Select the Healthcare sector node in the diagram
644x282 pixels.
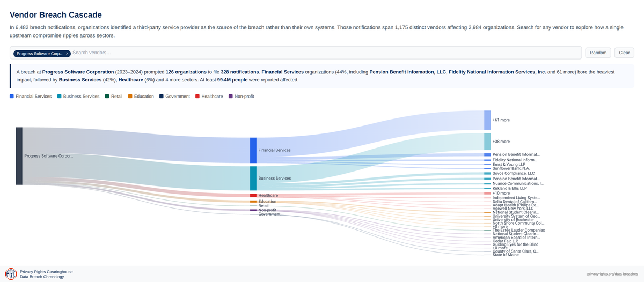pos(253,196)
